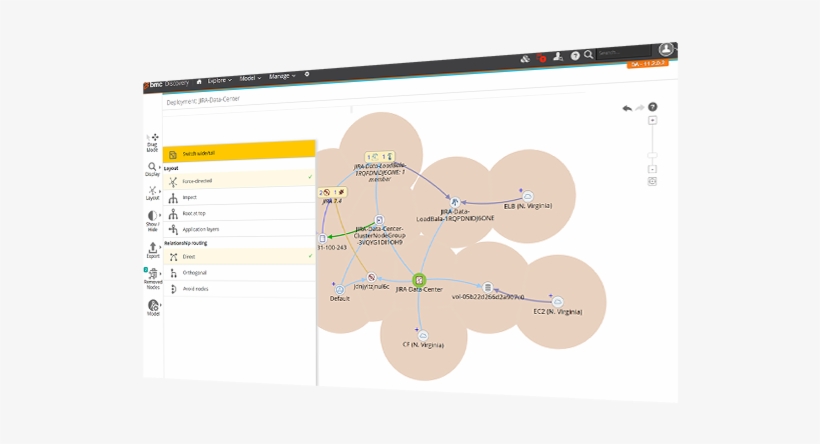The height and width of the screenshot is (444, 820).
Task: Select the jcnjyrtz/nul6c database node
Action: (371, 277)
